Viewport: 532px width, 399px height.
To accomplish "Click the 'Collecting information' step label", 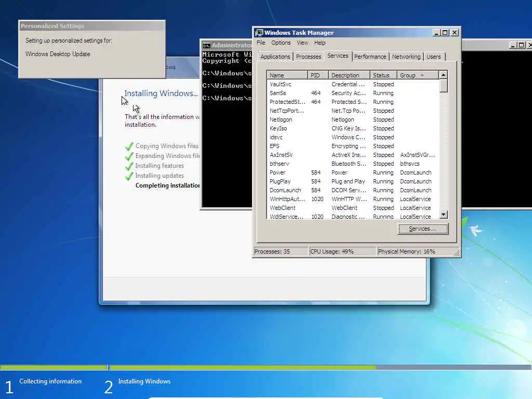I will (50, 381).
